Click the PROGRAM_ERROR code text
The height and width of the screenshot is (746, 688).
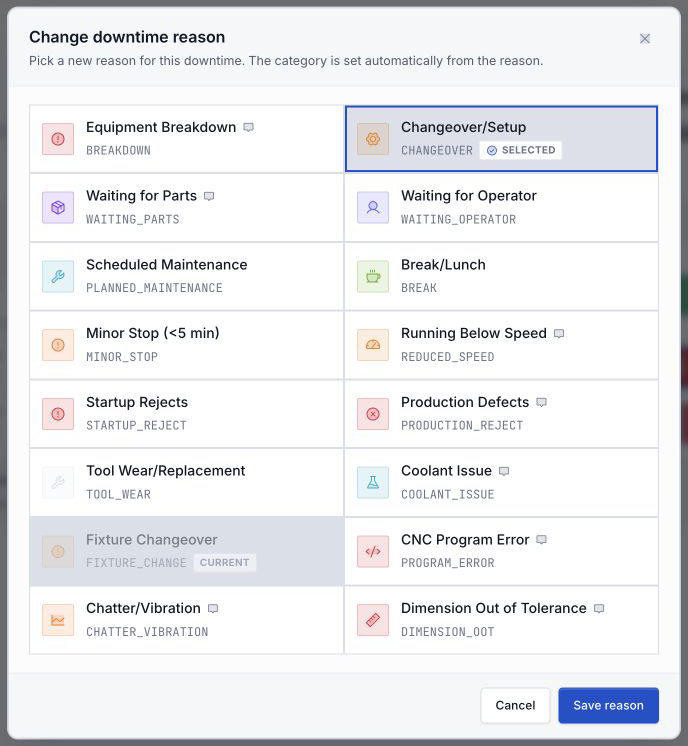pos(448,563)
